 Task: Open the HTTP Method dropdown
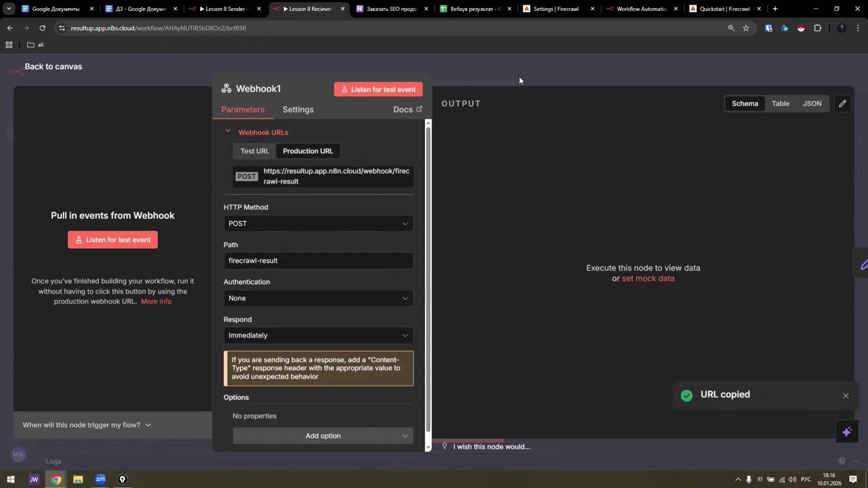(318, 224)
